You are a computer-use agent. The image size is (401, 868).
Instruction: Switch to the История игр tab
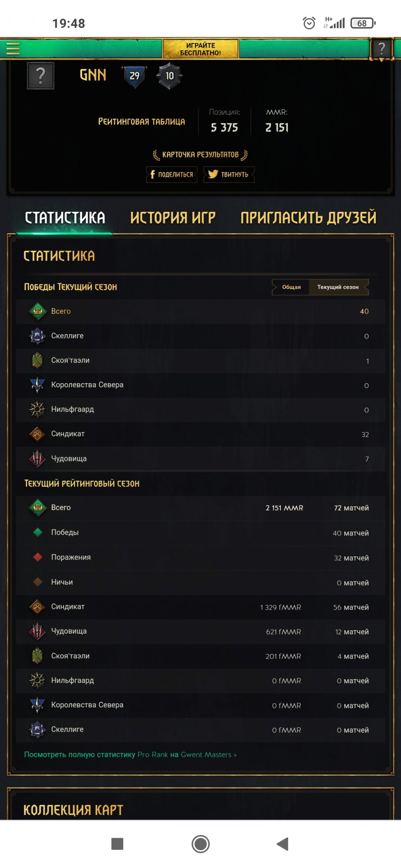click(173, 217)
